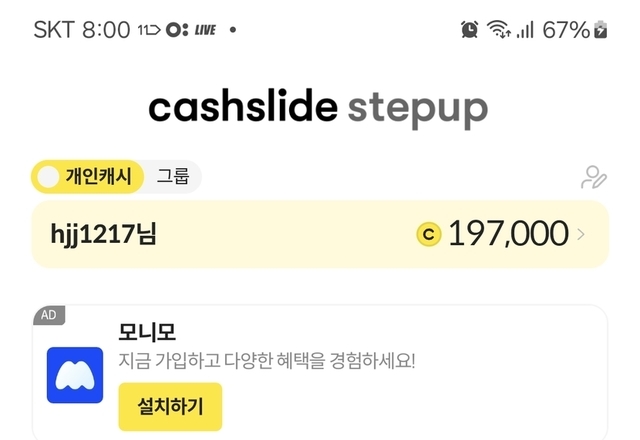Tap the ad description about 다양한 혜택
The image size is (640, 440).
[x=266, y=360]
